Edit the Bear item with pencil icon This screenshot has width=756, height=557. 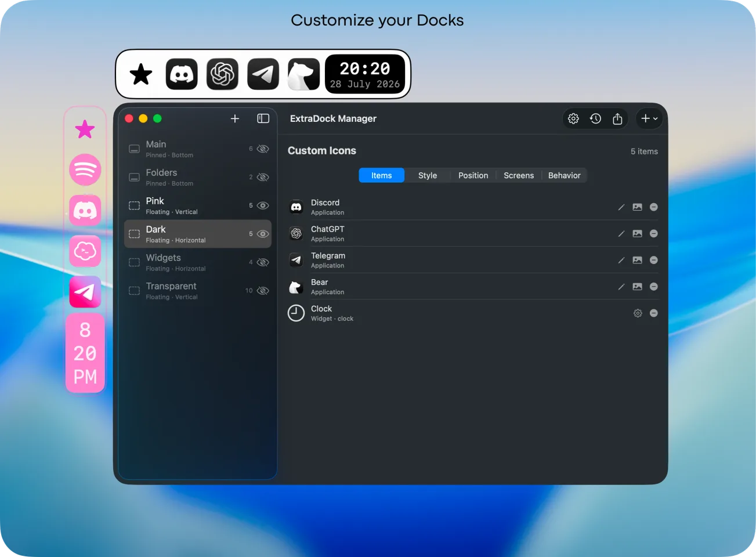(621, 287)
